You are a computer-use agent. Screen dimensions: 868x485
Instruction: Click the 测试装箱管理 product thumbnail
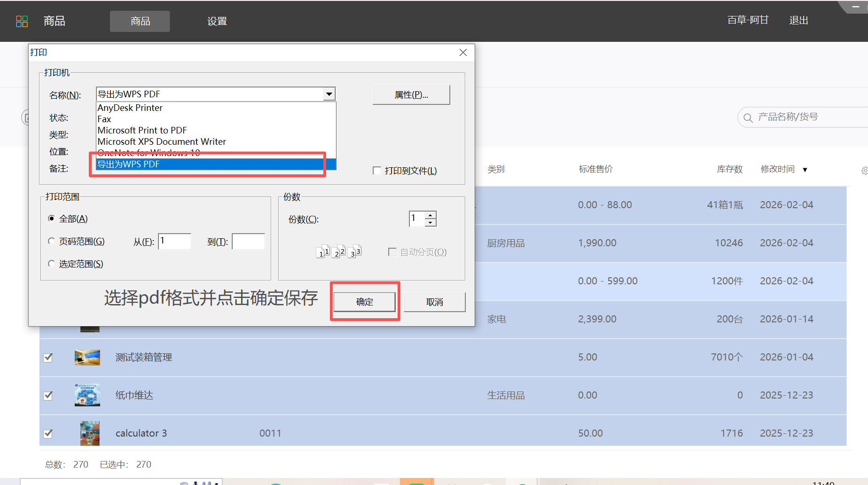point(87,357)
